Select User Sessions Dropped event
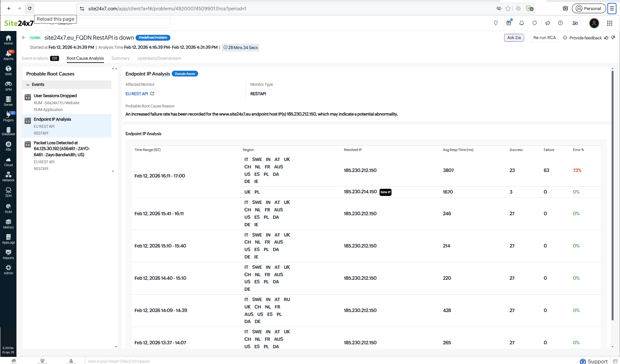The image size is (620, 364). point(67,102)
